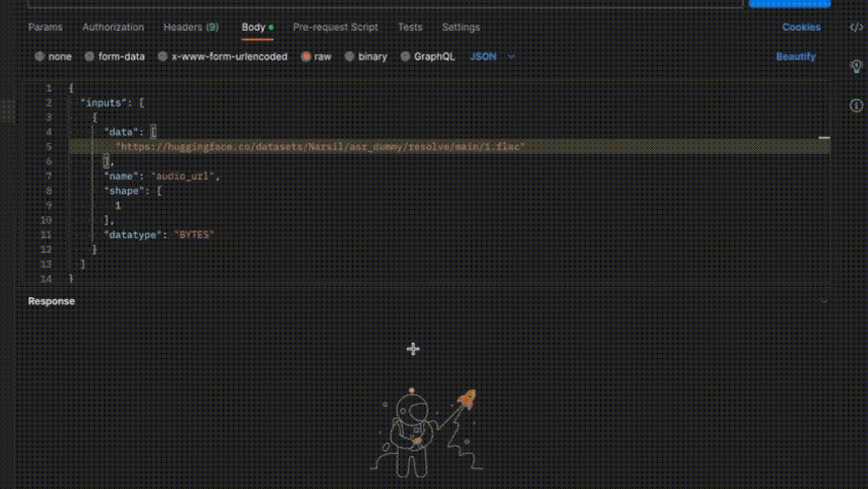Click the blue Send button
The width and height of the screenshot is (868, 489).
coord(789,3)
